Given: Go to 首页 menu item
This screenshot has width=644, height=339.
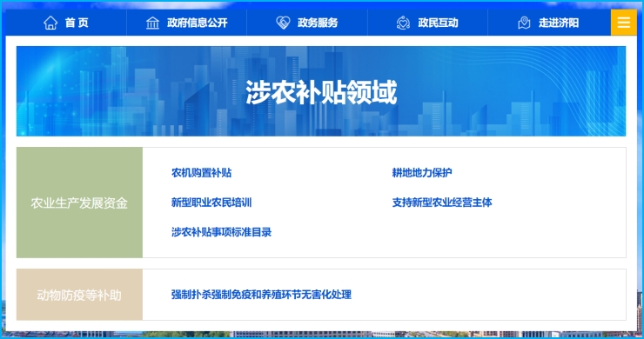Looking at the screenshot, I should tap(77, 23).
